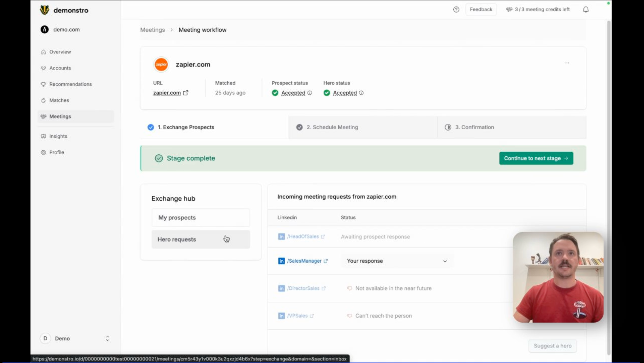Click Prospect status info icon
Image resolution: width=644 pixels, height=363 pixels.
[x=309, y=93]
